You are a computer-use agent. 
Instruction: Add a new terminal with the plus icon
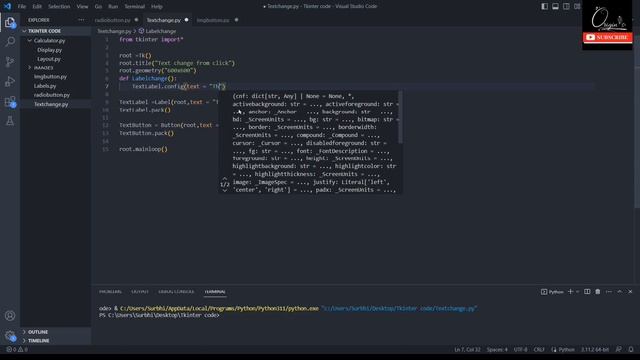(x=570, y=291)
